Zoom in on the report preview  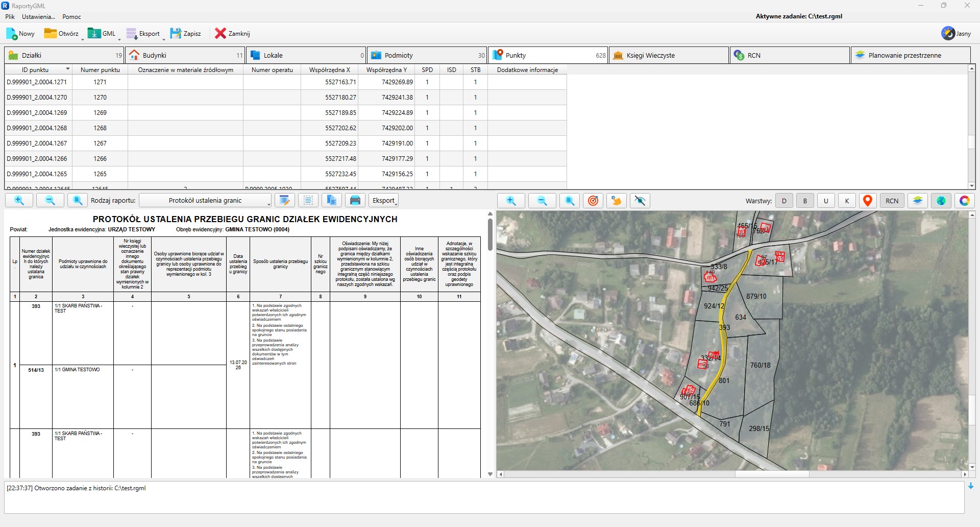[x=19, y=201]
